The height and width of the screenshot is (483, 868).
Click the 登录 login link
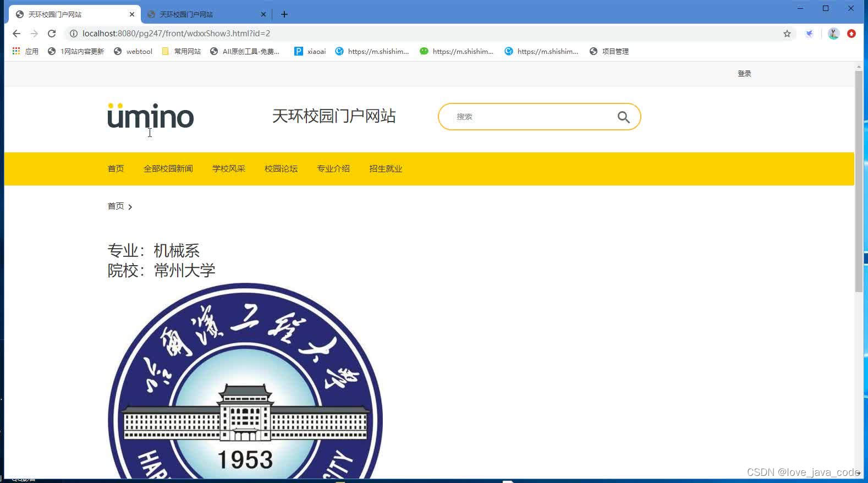[744, 74]
